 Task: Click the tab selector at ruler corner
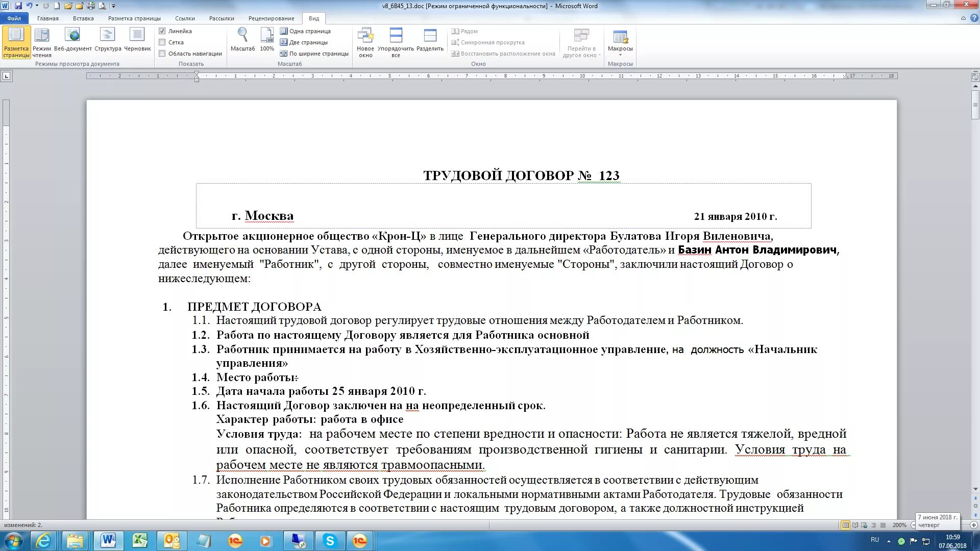[6, 77]
